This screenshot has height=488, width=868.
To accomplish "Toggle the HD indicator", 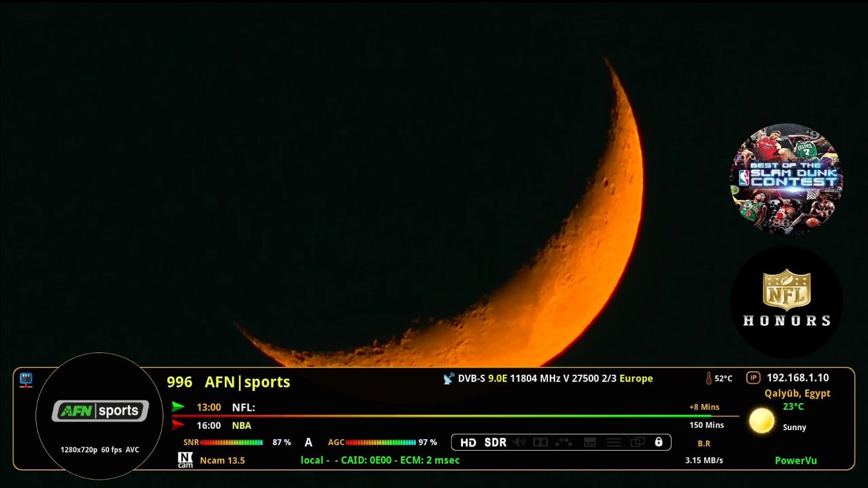I will point(468,442).
